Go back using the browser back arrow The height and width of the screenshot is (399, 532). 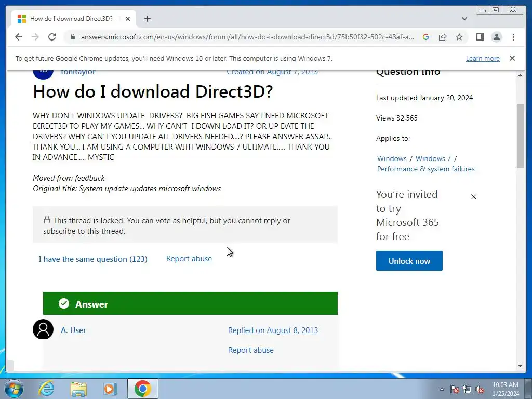pyautogui.click(x=19, y=37)
